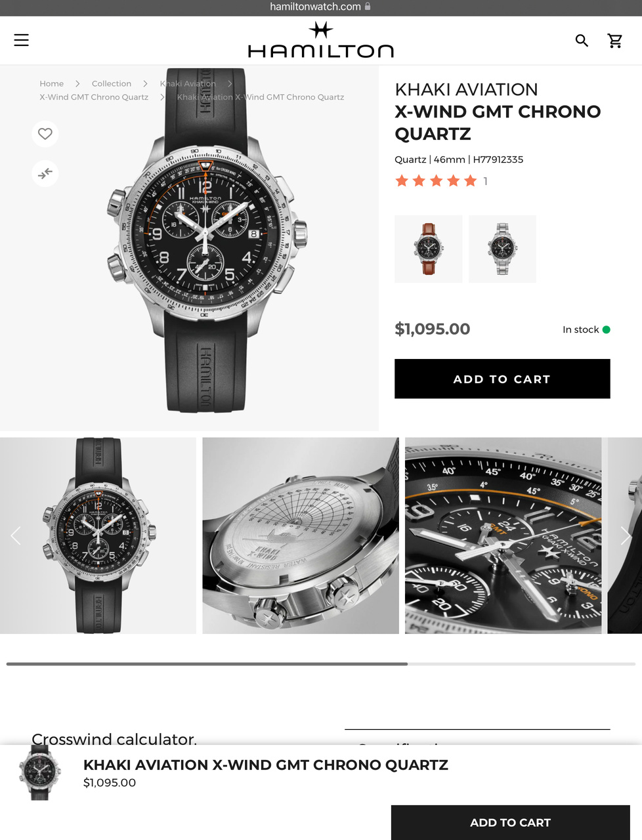Open the shopping cart icon

pyautogui.click(x=615, y=41)
